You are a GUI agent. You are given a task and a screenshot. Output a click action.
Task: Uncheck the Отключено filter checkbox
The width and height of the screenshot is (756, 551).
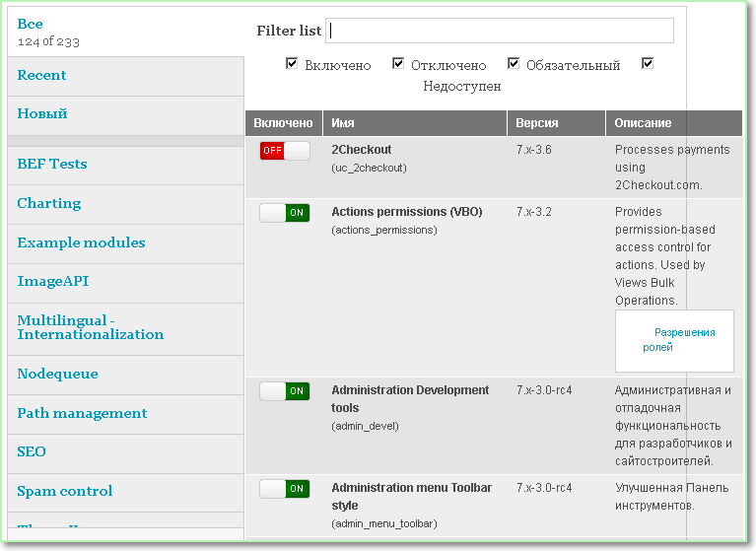click(x=398, y=64)
